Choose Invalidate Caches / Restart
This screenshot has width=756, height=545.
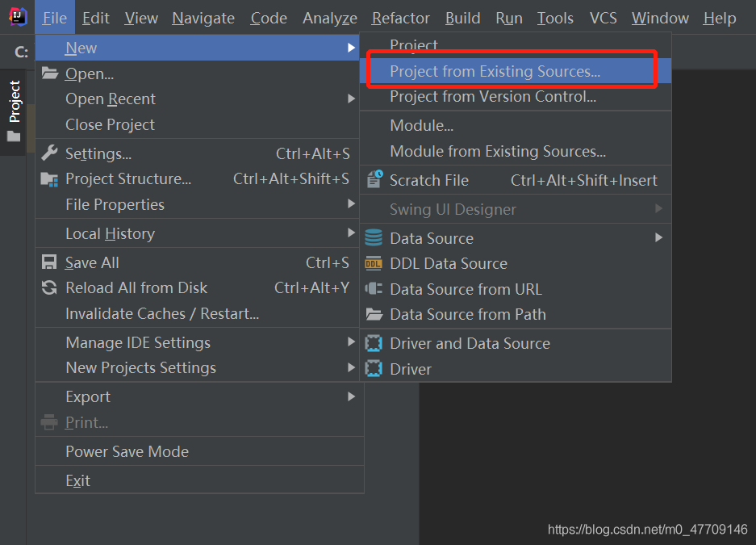[161, 313]
